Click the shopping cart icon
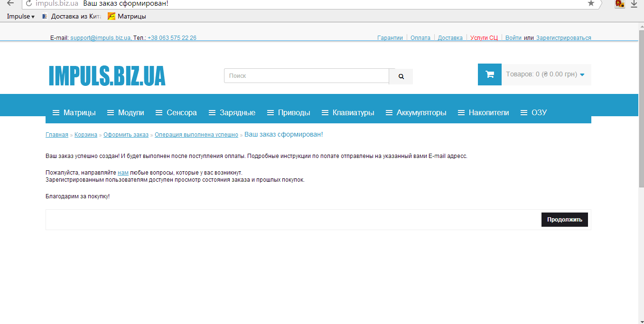 pos(490,74)
